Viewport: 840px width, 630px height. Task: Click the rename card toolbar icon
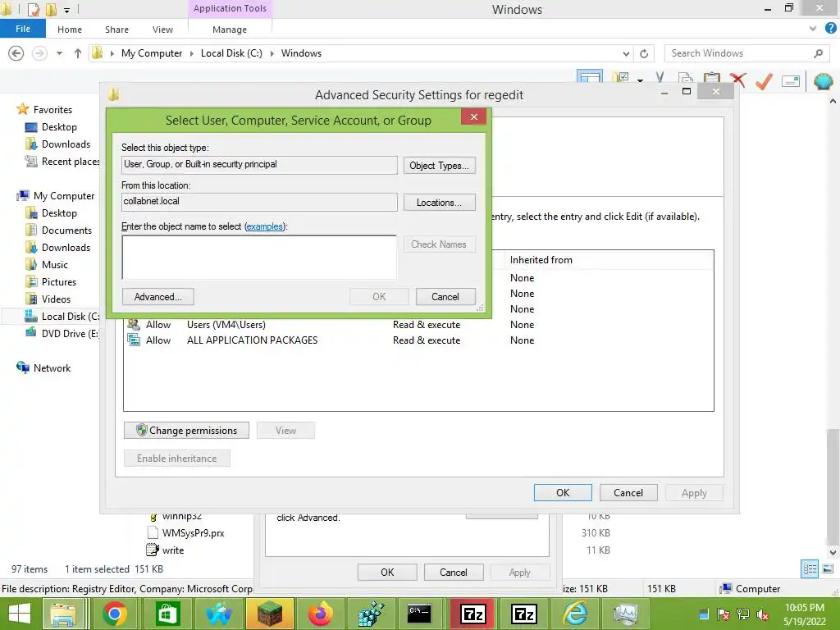[791, 81]
